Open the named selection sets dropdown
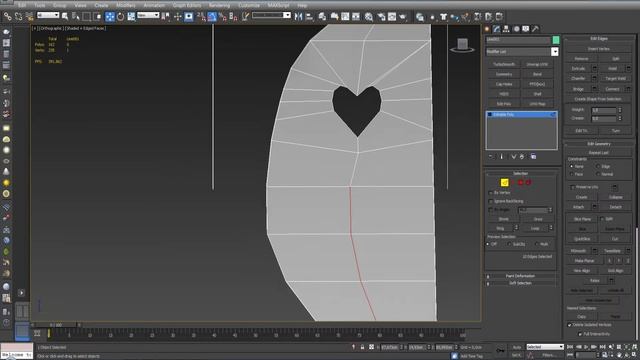Image resolution: width=640 pixels, height=360 pixels. click(x=271, y=16)
